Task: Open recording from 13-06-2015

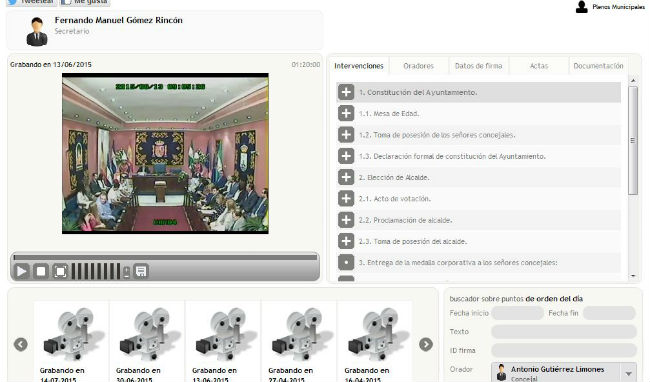Action: pyautogui.click(x=223, y=342)
